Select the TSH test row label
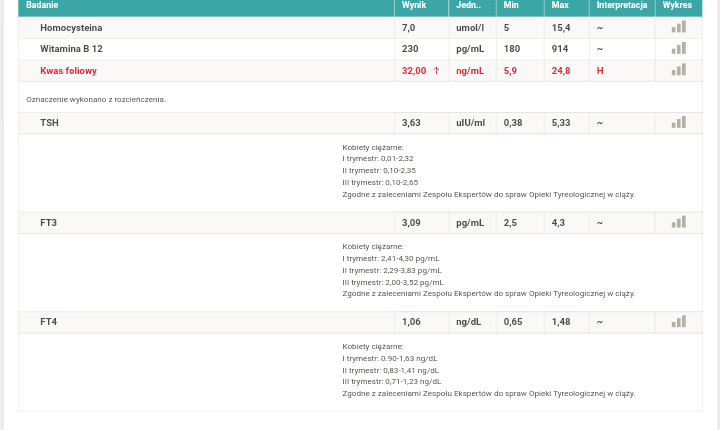Image resolution: width=720 pixels, height=430 pixels. point(49,123)
